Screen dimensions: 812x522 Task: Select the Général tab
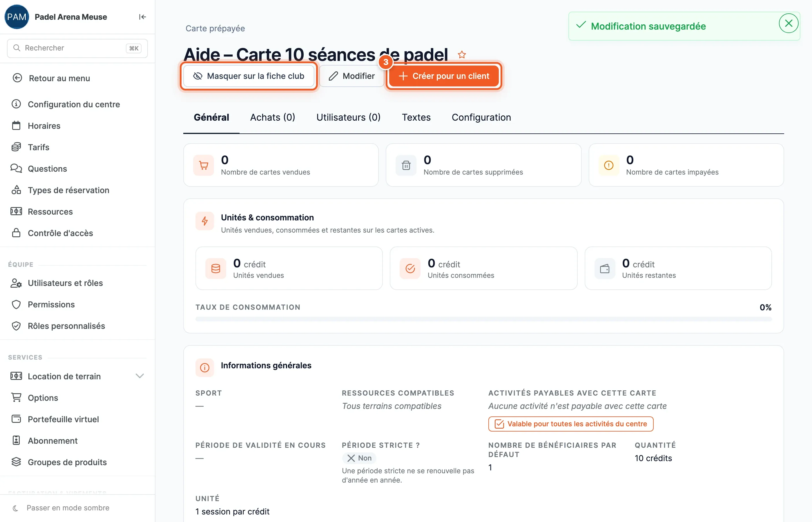coord(211,117)
